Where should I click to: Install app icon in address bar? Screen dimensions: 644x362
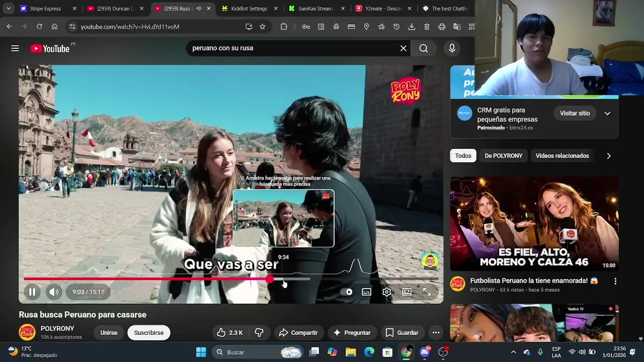click(x=249, y=27)
